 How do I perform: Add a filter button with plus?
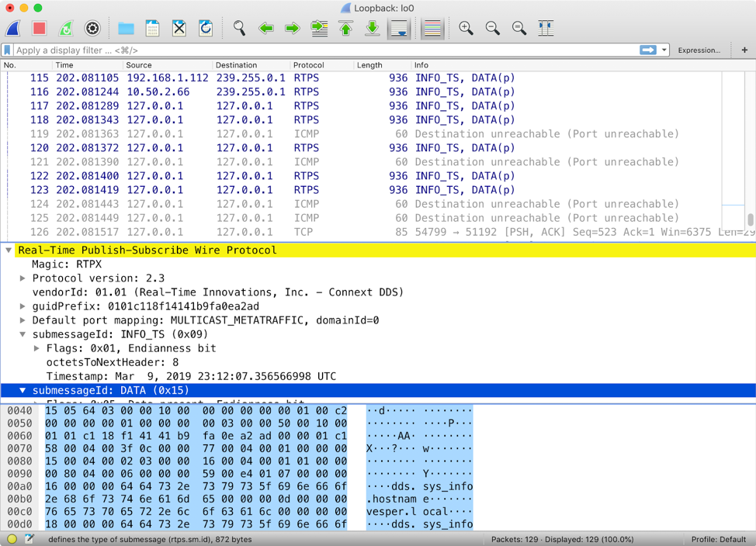click(x=744, y=50)
